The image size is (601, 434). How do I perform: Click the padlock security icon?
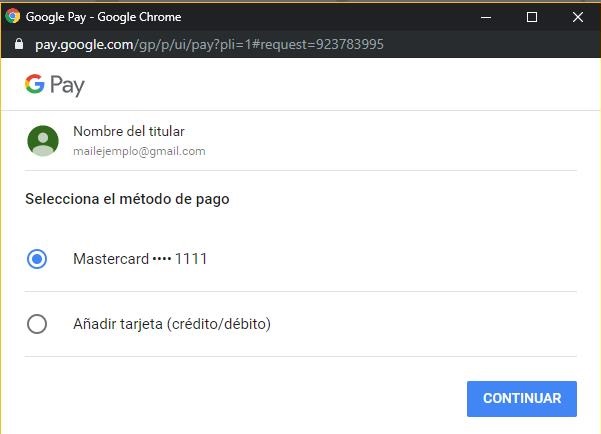click(17, 45)
